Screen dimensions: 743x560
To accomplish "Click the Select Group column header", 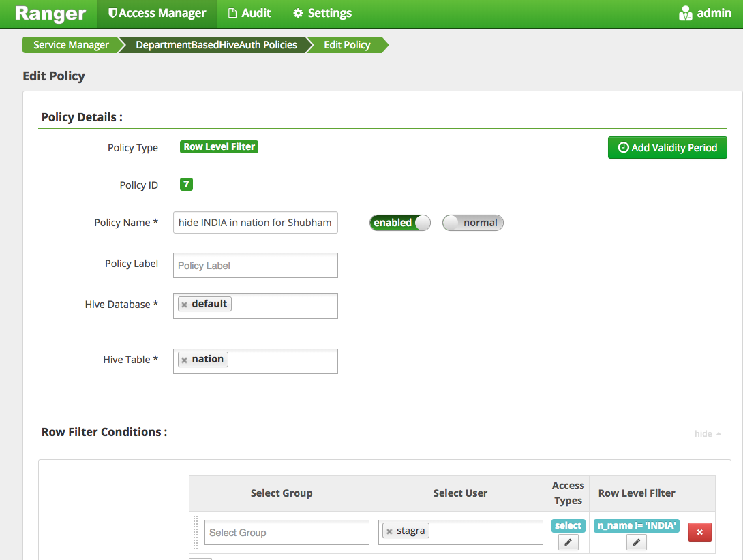I will pyautogui.click(x=282, y=493).
